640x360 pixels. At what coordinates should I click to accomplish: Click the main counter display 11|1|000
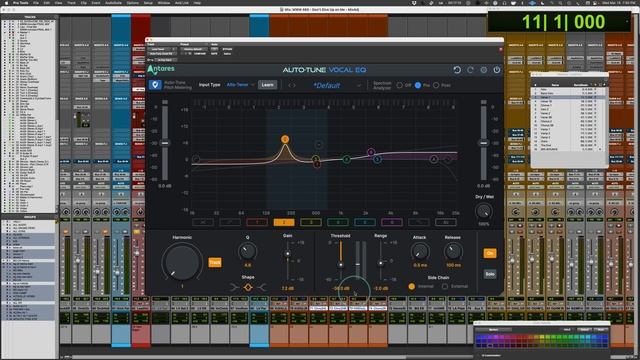tap(563, 22)
